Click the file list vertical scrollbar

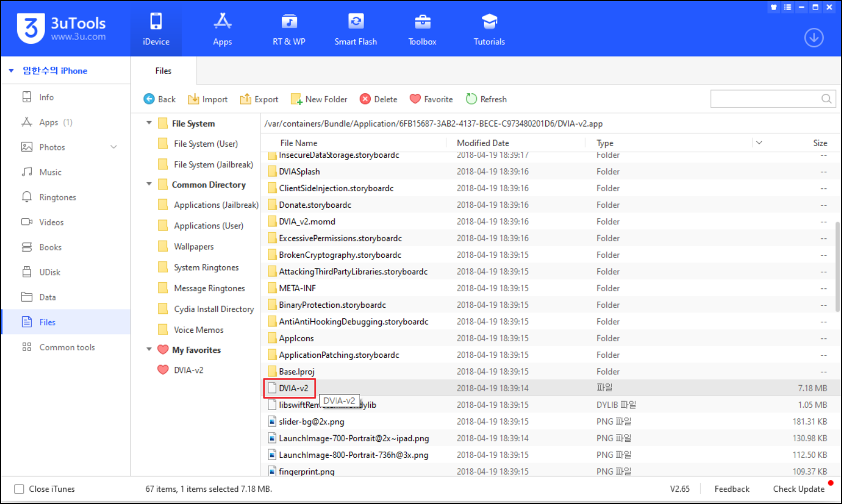(837, 267)
